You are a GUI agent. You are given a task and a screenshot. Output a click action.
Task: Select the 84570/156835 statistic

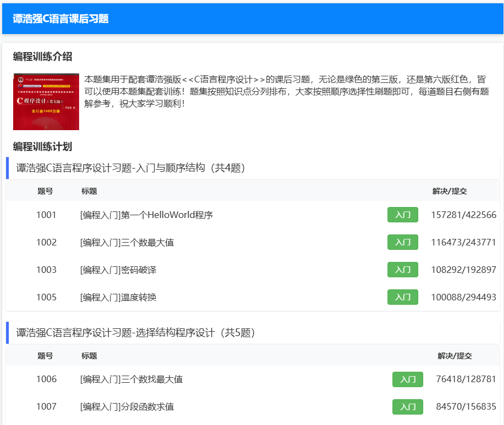click(466, 407)
